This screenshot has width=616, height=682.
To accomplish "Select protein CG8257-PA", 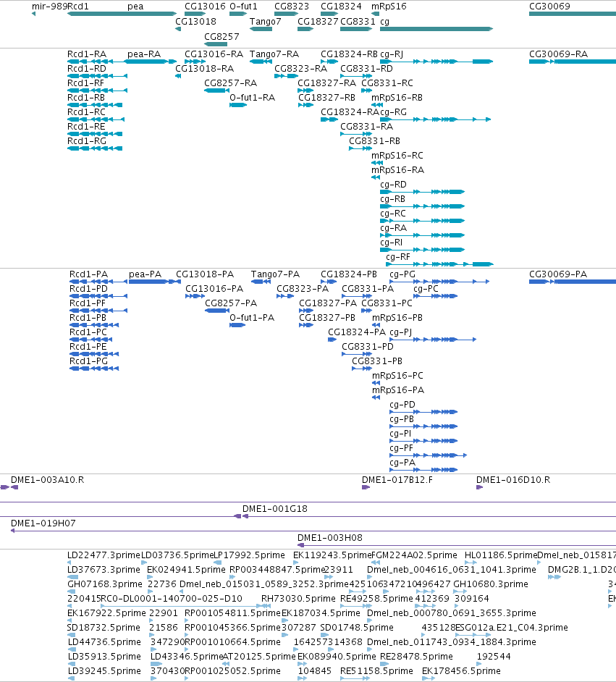I will click(x=231, y=303).
